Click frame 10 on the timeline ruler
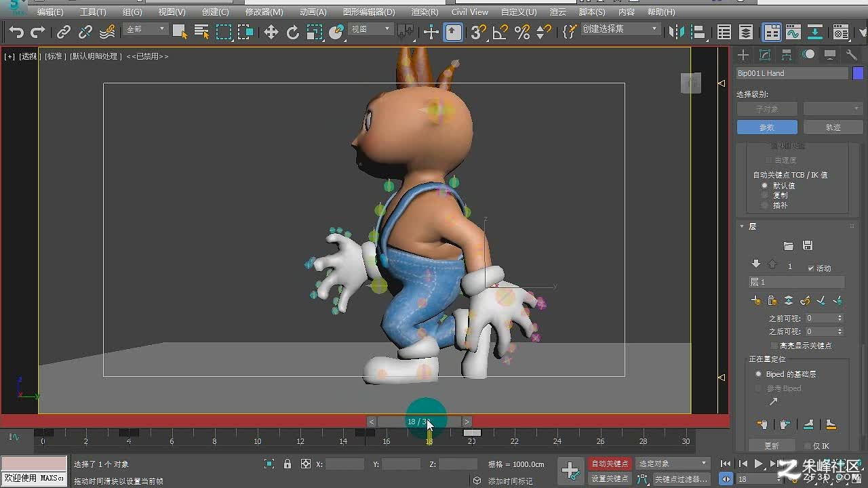Screen dimensions: 868x488 258,441
